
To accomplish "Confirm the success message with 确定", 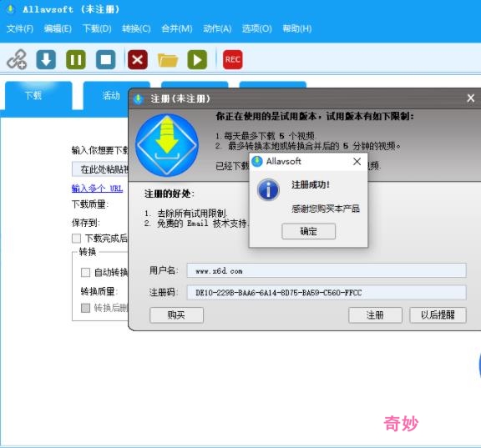I will [309, 231].
